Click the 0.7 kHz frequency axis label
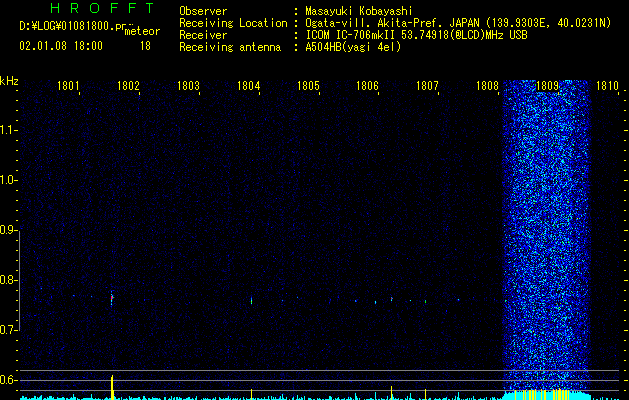The image size is (629, 400). (8, 330)
